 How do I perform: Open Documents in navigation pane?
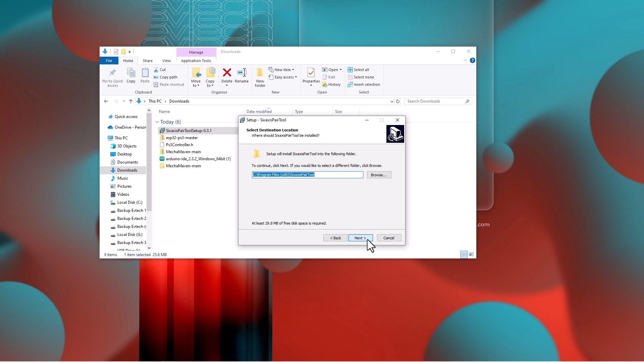[x=124, y=162]
